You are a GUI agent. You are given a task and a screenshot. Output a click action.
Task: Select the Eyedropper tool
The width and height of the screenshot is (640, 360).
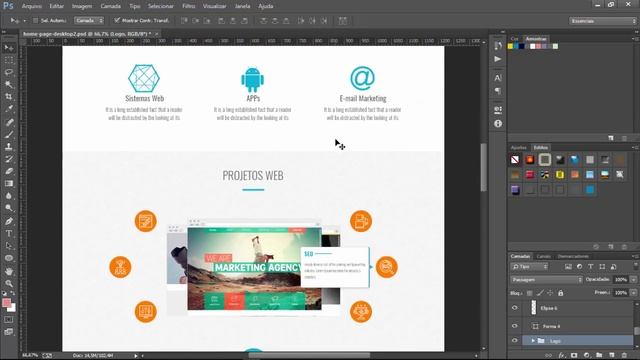(x=9, y=109)
